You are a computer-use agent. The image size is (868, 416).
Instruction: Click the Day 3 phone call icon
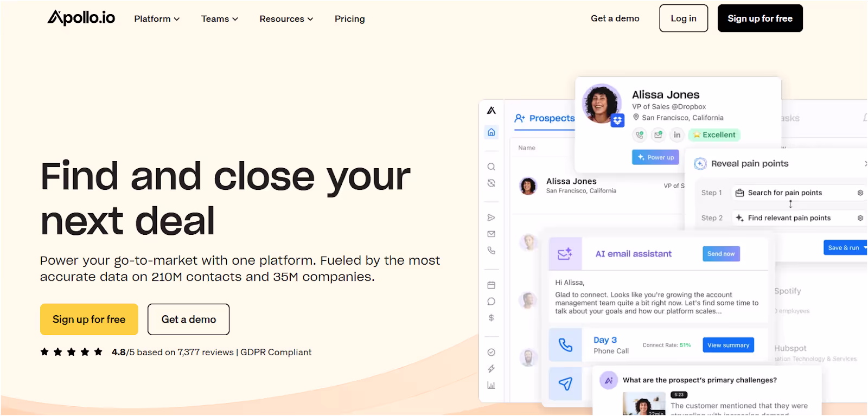click(565, 345)
